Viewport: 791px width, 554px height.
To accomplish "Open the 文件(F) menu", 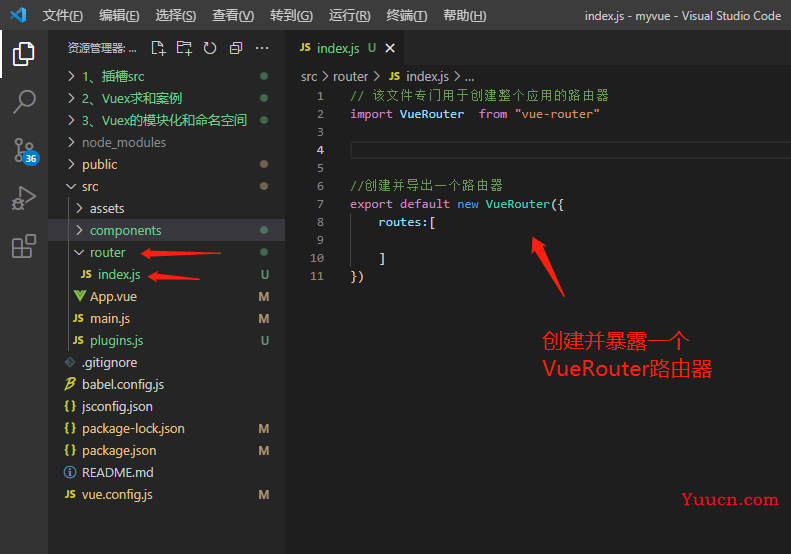I will 63,16.
